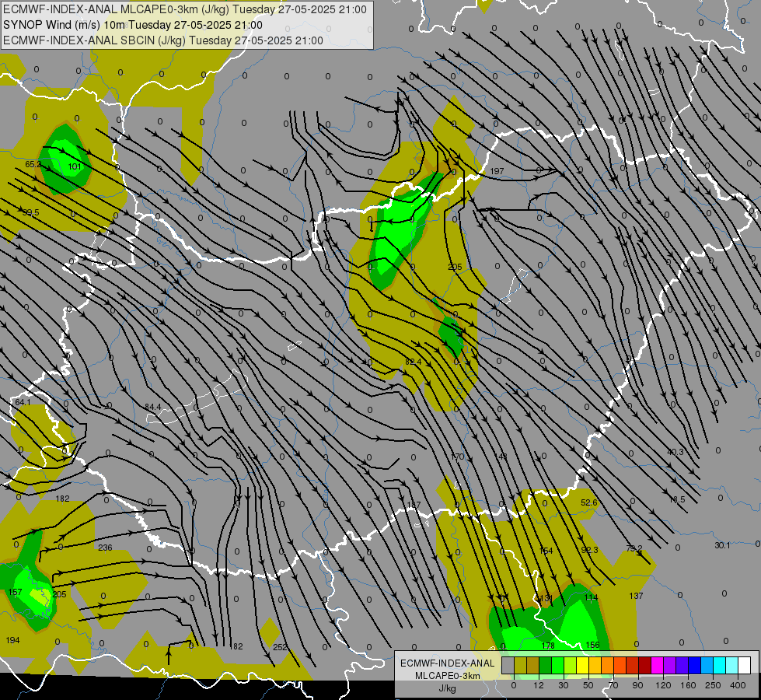This screenshot has height=700, width=761.
Task: Click the 99.5 value on the map
Action: tap(30, 213)
